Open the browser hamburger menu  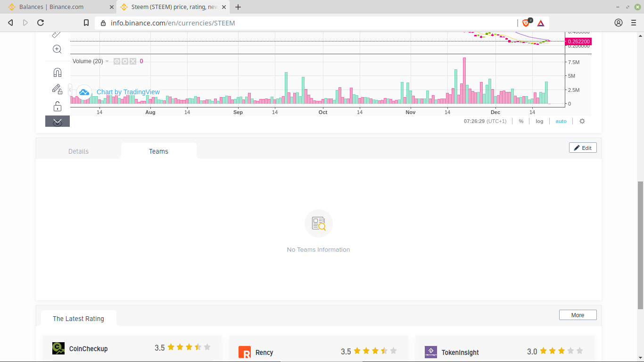tap(634, 23)
